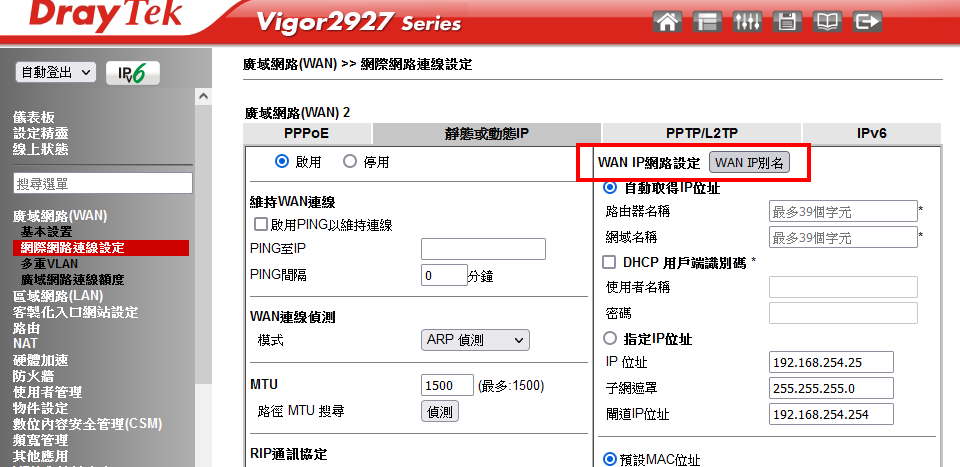Expand the ARP 偵測 mode dropdown
960x467 pixels.
tap(475, 340)
